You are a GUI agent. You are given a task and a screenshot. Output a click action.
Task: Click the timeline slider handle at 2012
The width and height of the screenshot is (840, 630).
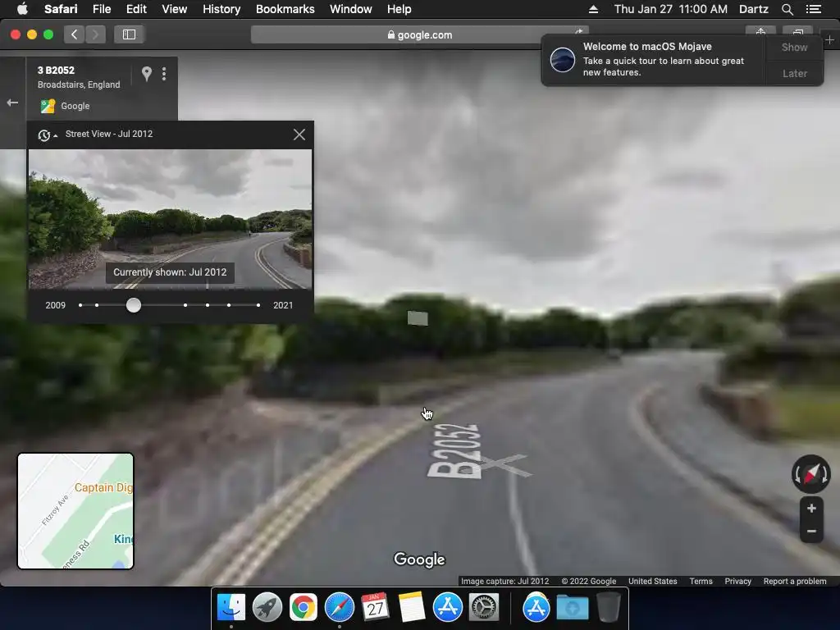(134, 305)
